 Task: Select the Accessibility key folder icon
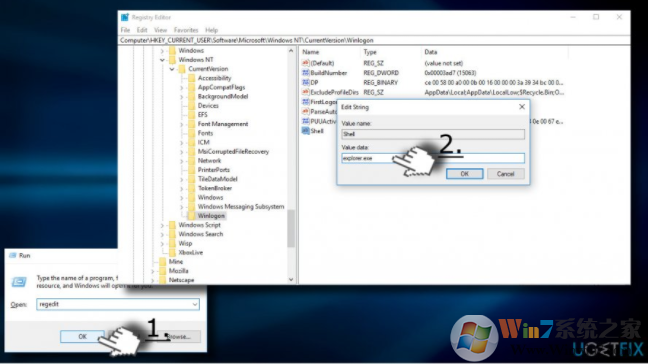(x=192, y=78)
